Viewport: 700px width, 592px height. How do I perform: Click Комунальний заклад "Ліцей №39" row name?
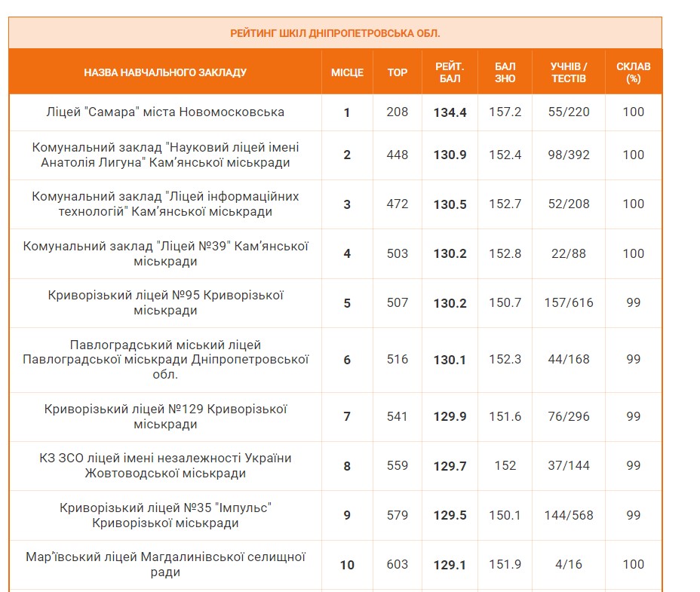pos(165,253)
